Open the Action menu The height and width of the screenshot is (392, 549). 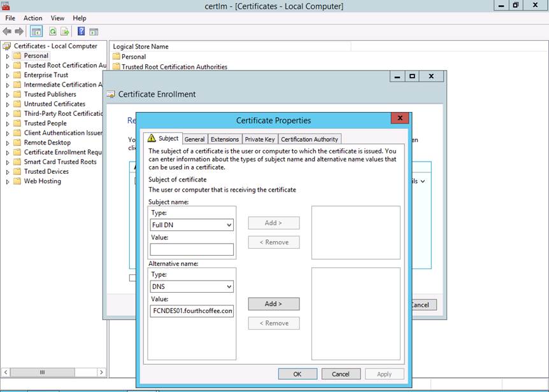(x=33, y=18)
